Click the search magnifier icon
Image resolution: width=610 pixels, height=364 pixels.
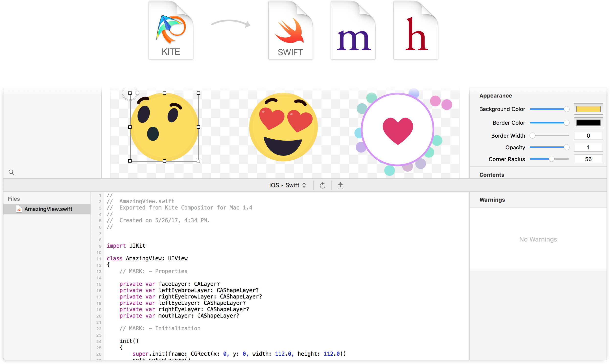click(x=11, y=172)
